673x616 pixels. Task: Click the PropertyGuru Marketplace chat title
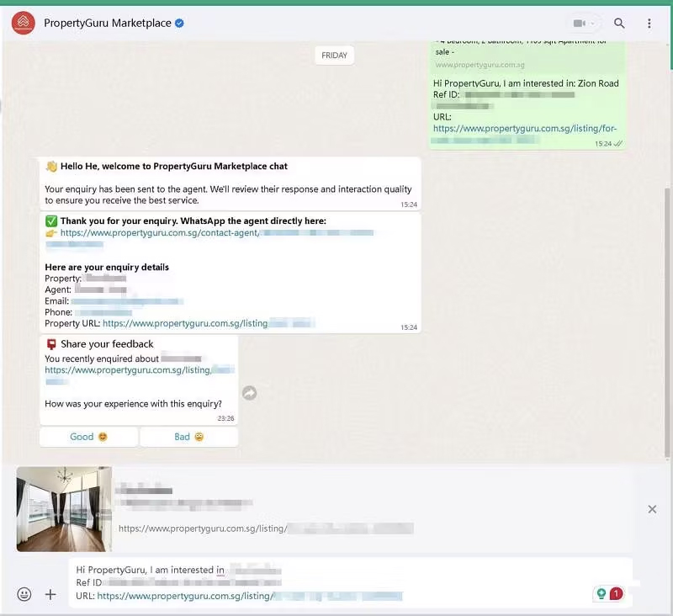(108, 24)
